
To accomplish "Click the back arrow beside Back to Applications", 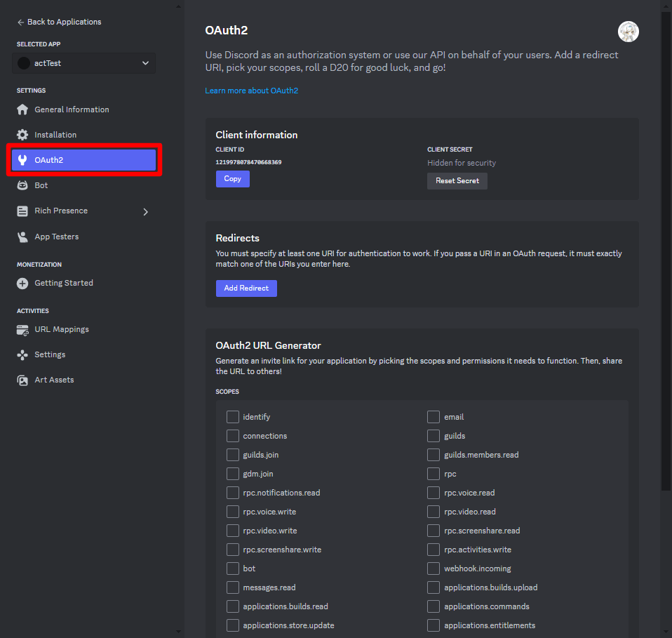I will pos(20,22).
